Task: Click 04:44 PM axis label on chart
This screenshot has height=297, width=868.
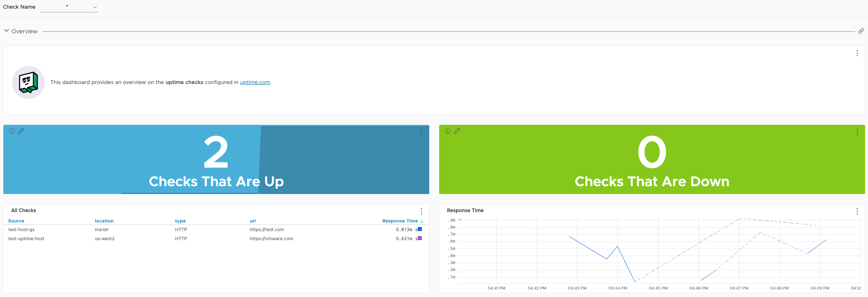Action: 618,288
